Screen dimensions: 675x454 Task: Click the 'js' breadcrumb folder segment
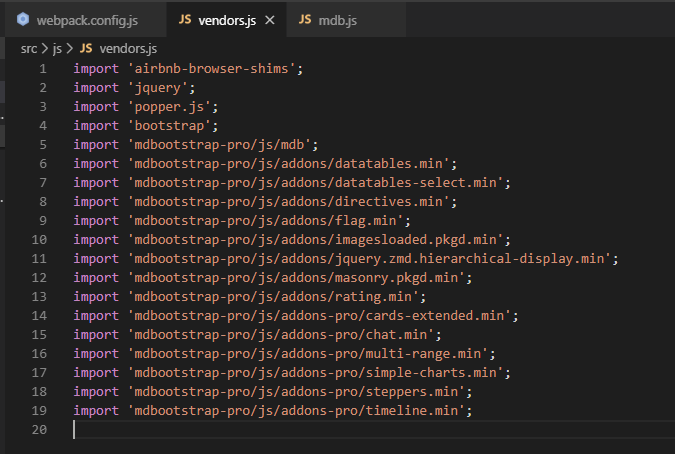(57, 49)
